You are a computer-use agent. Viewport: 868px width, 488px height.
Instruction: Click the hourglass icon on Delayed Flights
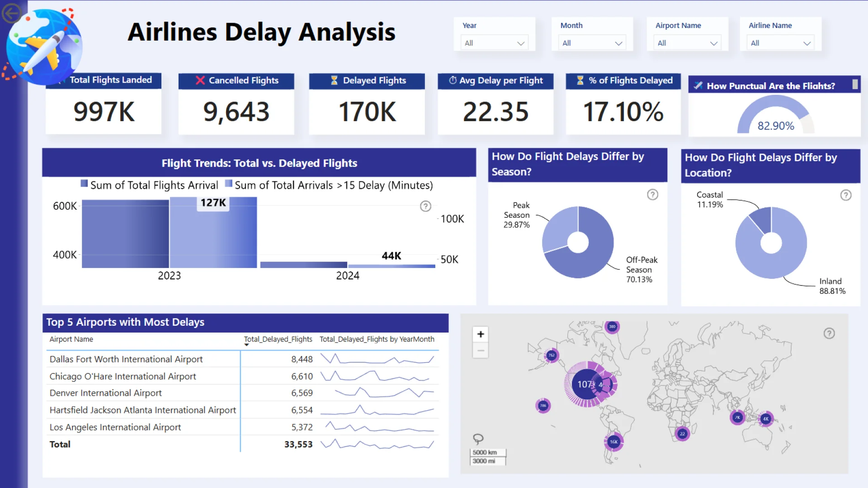click(334, 80)
